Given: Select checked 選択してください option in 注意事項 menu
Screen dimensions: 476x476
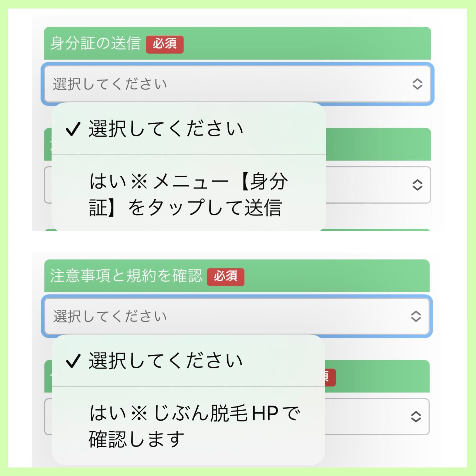Looking at the screenshot, I should click(165, 361).
